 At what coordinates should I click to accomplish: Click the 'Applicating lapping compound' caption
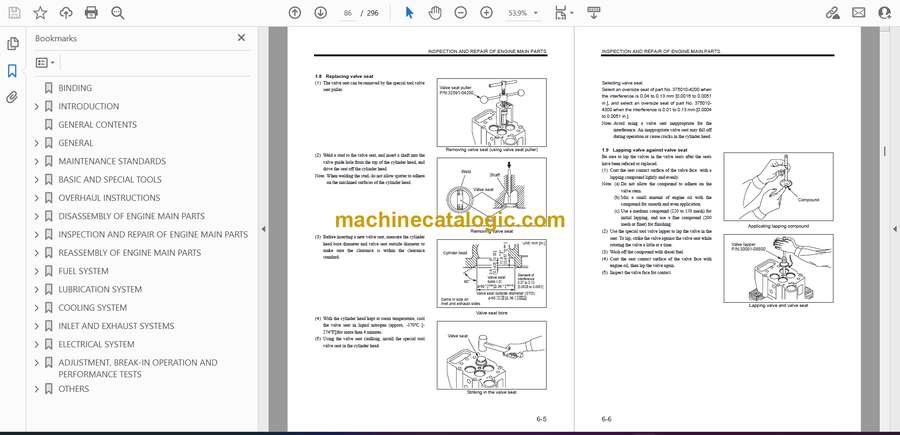pos(778,226)
